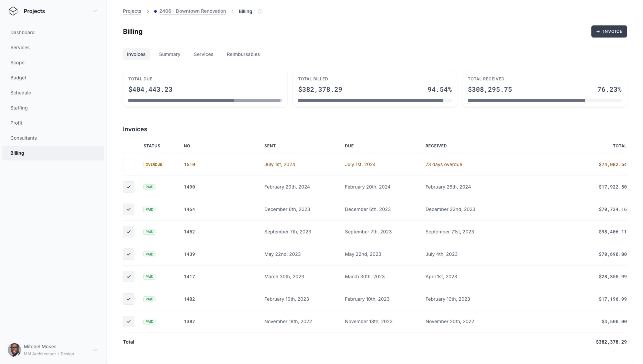Open invoice number 1510
The image size is (643, 364).
[x=189, y=164]
